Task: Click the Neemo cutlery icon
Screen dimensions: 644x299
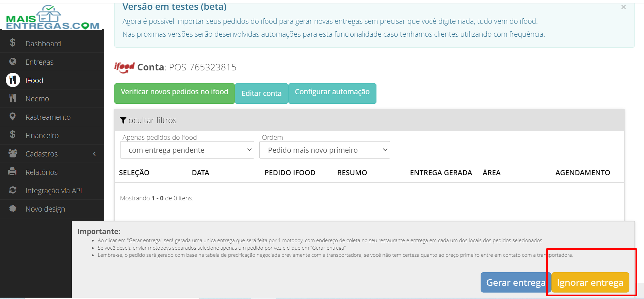Action: point(13,98)
